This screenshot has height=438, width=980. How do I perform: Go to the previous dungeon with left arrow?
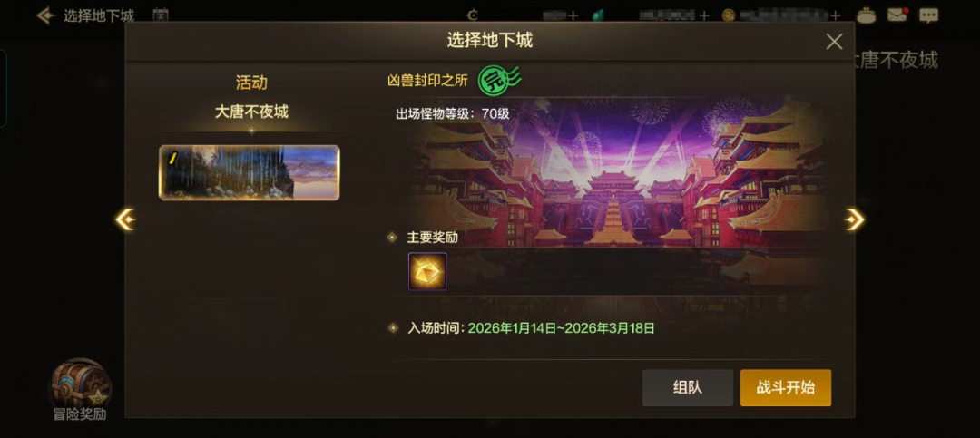point(125,219)
